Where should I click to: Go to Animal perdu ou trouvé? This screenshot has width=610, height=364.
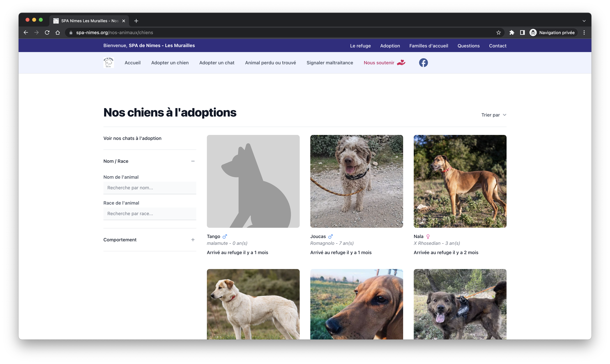coord(270,63)
